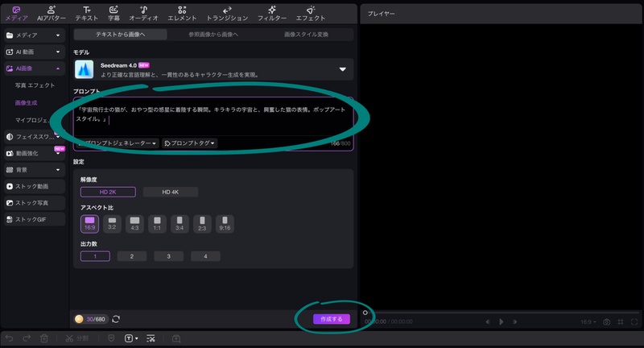
Task: Select 画像生成 in sidebar
Action: pos(27,103)
